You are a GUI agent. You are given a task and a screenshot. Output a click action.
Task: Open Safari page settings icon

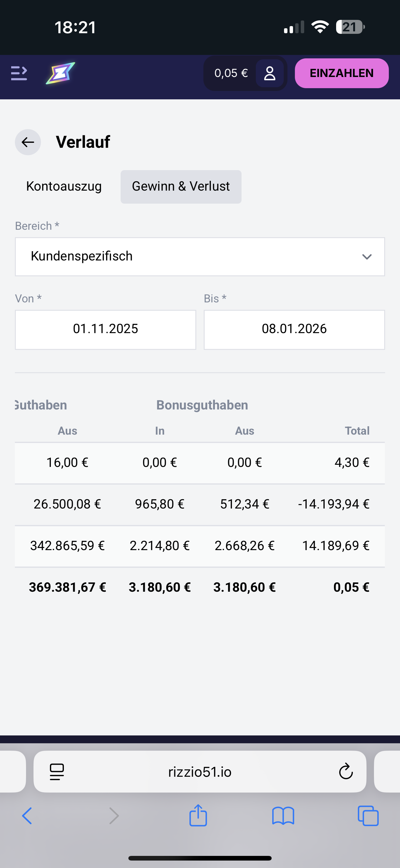pyautogui.click(x=56, y=772)
